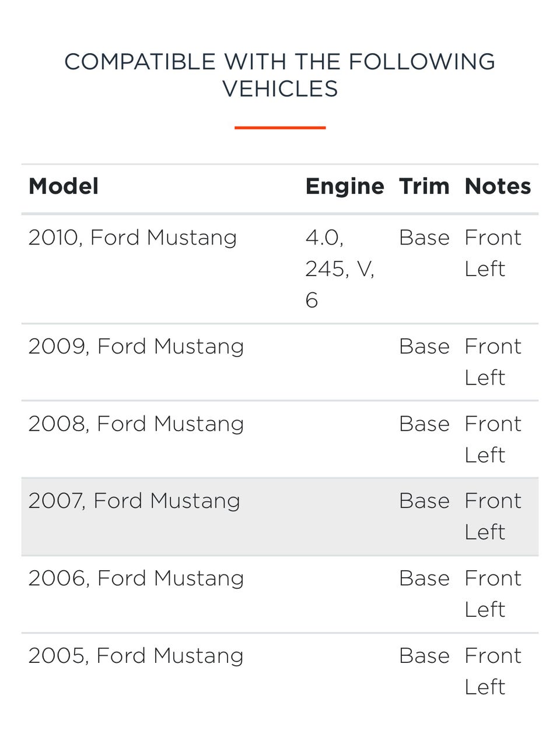Image resolution: width=560 pixels, height=737 pixels.
Task: Select the highlighted 2007, Ford Mustang cell
Action: click(134, 501)
